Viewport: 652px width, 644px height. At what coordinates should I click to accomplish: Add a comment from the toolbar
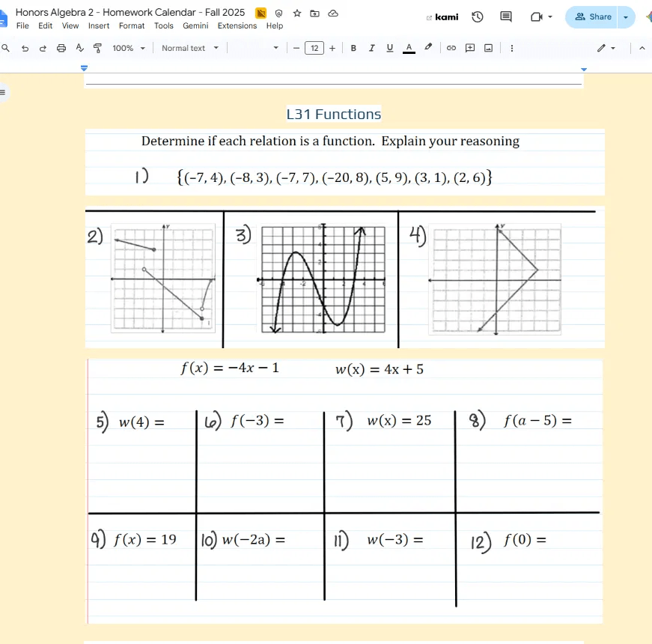[x=470, y=48]
